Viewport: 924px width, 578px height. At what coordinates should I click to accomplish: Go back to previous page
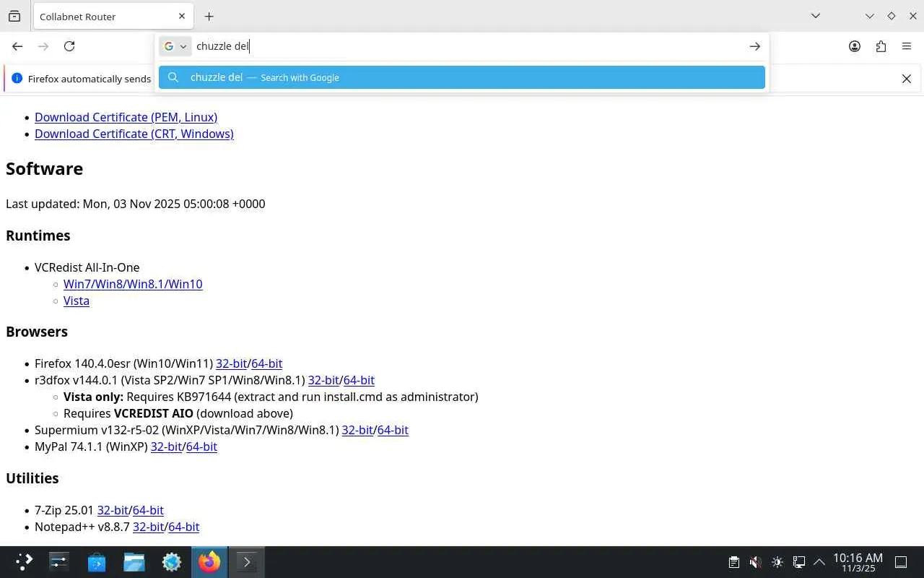pos(17,46)
